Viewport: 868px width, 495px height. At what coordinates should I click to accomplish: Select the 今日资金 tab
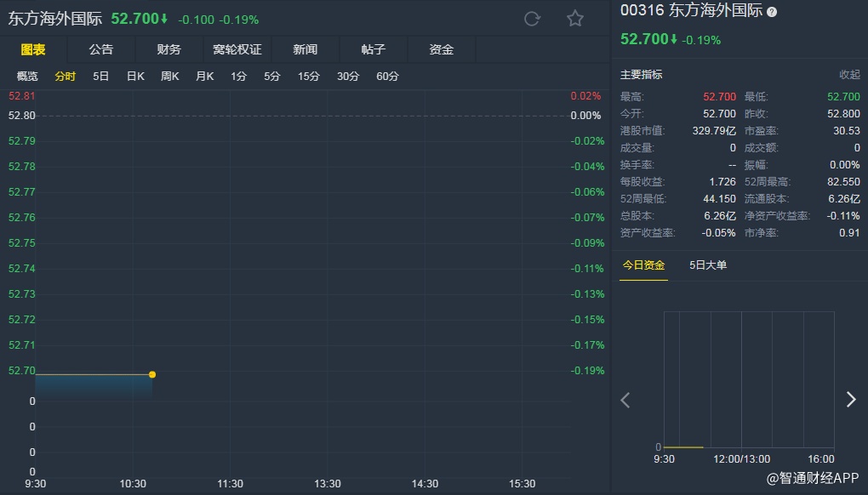point(643,265)
